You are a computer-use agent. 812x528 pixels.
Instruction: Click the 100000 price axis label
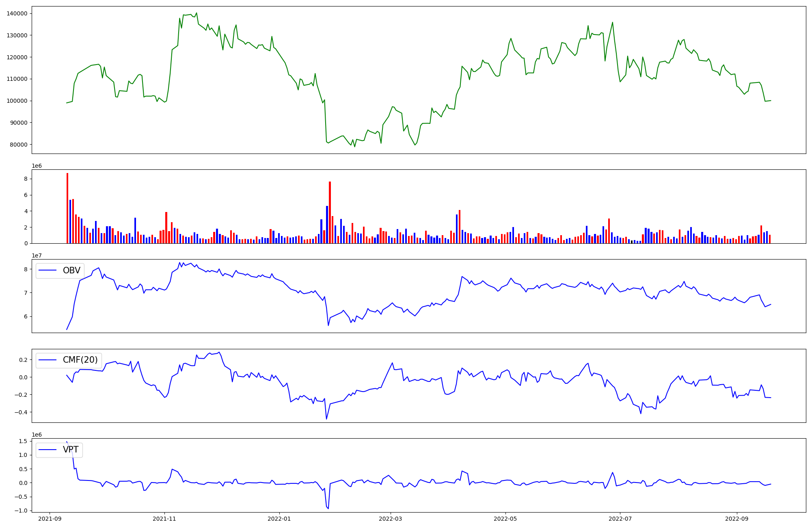click(x=17, y=101)
